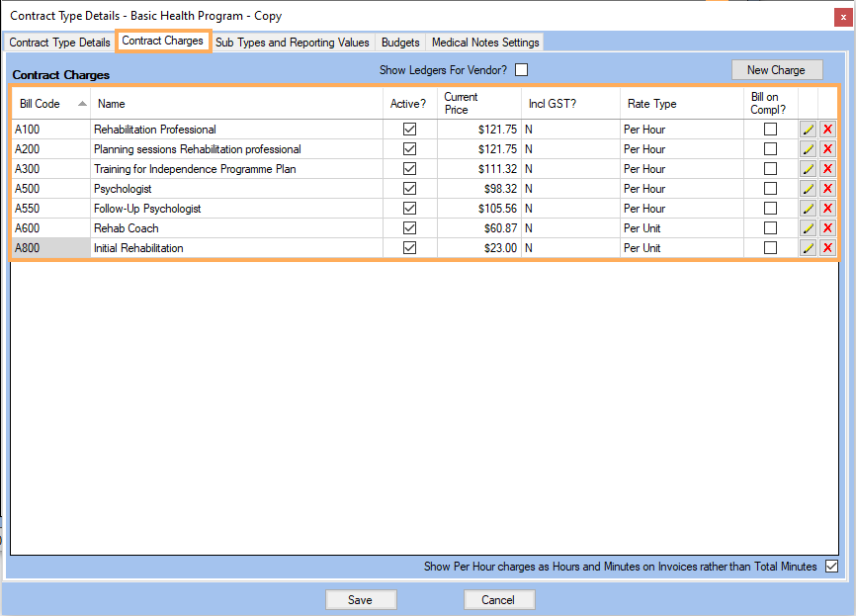Edit the A800 Initial Rehabilitation charge
Screen dimensions: 856x616
[x=808, y=247]
